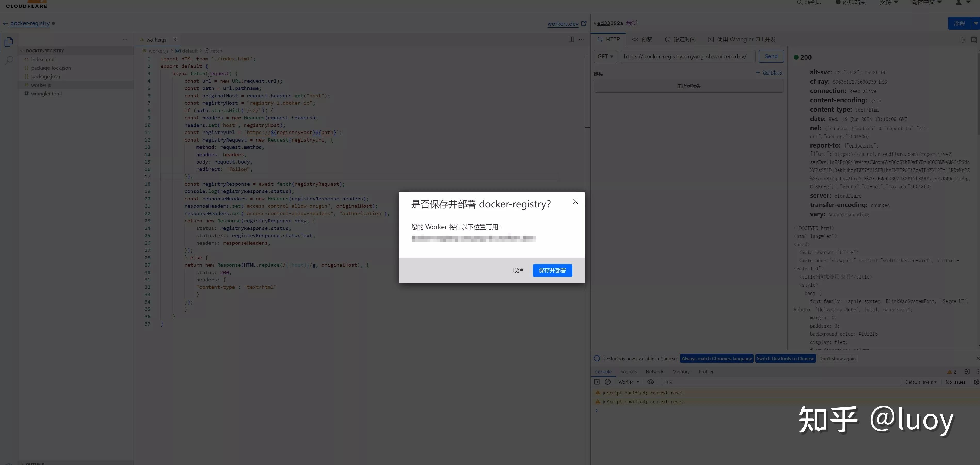The height and width of the screenshot is (465, 980).
Task: Collapse the DOCKER-REGISTRY folder tree
Action: click(22, 51)
